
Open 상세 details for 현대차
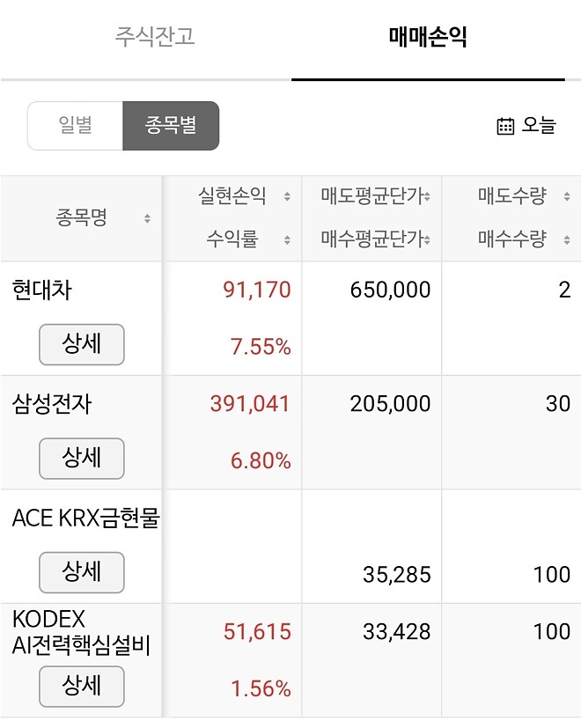(x=81, y=344)
